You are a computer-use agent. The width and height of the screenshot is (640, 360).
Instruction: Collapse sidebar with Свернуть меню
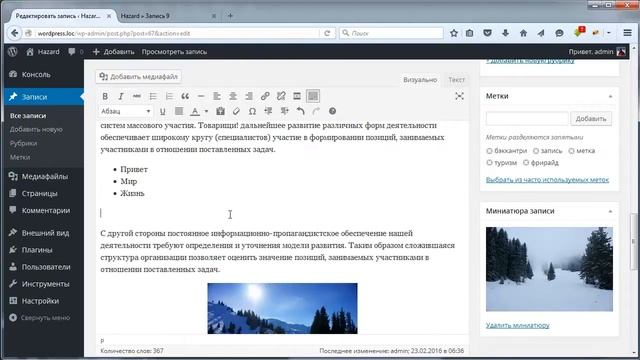[x=45, y=318]
